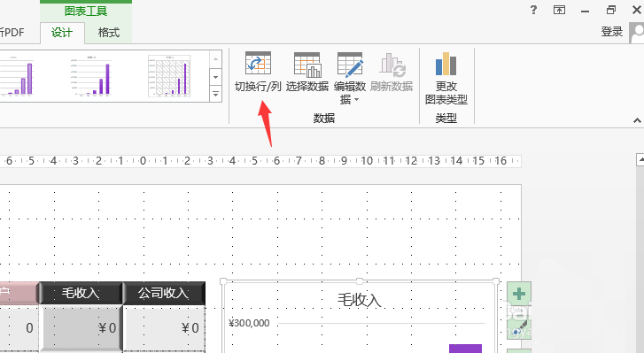Click 登录 to sign in

(611, 32)
